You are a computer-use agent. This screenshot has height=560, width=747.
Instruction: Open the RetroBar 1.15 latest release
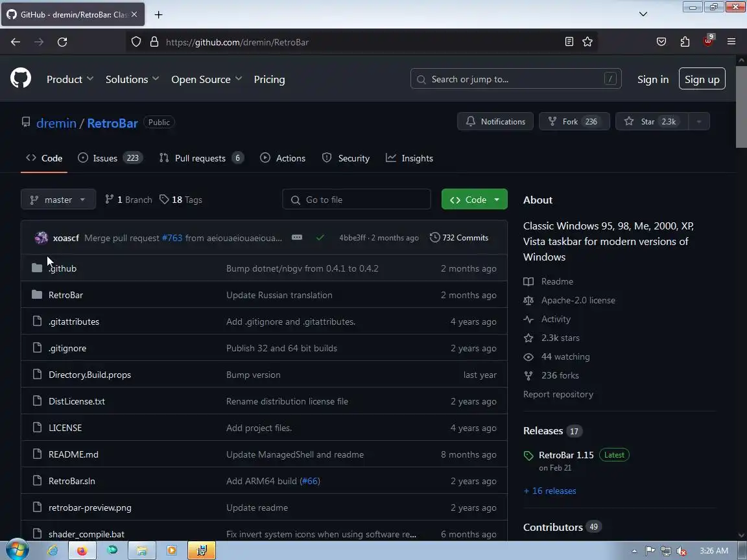click(x=566, y=455)
